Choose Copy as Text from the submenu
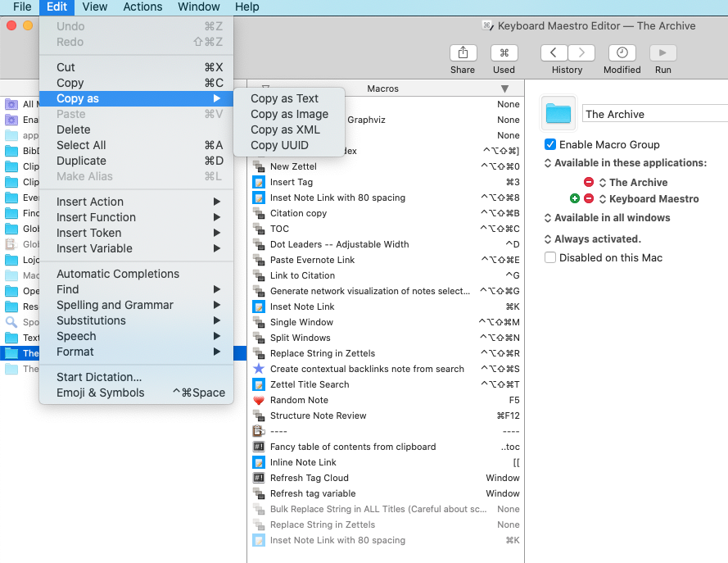 [289, 98]
